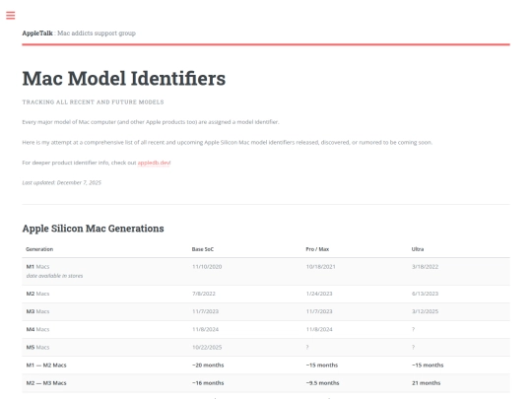
Task: Select the M2 — M3 Macs row label
Action: coord(46,383)
